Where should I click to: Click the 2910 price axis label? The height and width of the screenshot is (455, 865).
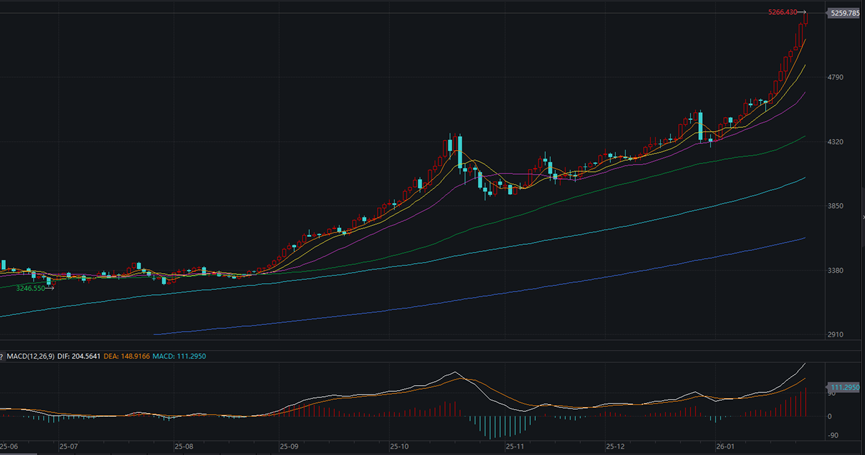(835, 335)
